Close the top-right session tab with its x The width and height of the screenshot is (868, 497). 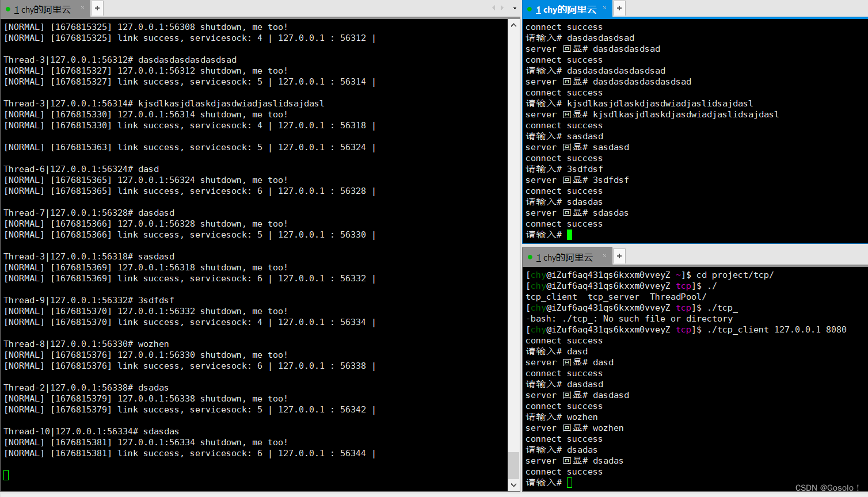604,9
